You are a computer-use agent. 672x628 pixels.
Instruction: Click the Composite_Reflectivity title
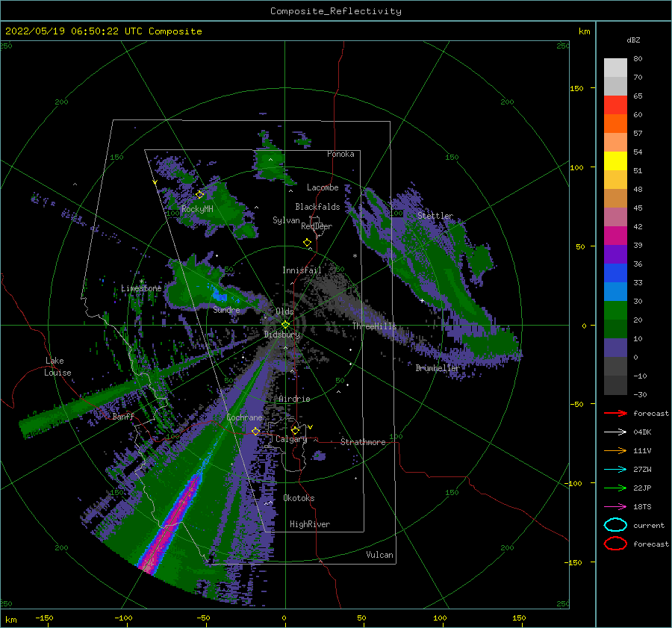[x=336, y=11]
